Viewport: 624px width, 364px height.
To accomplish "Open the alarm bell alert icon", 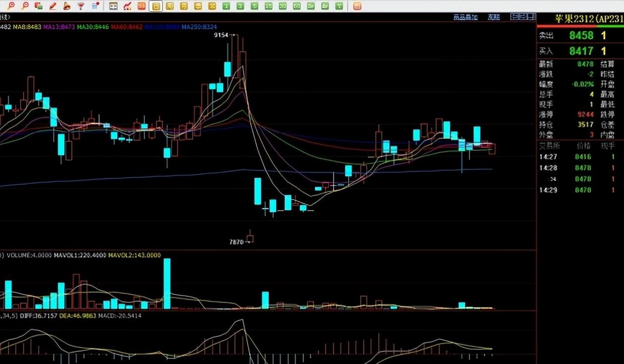I will 66,6.
